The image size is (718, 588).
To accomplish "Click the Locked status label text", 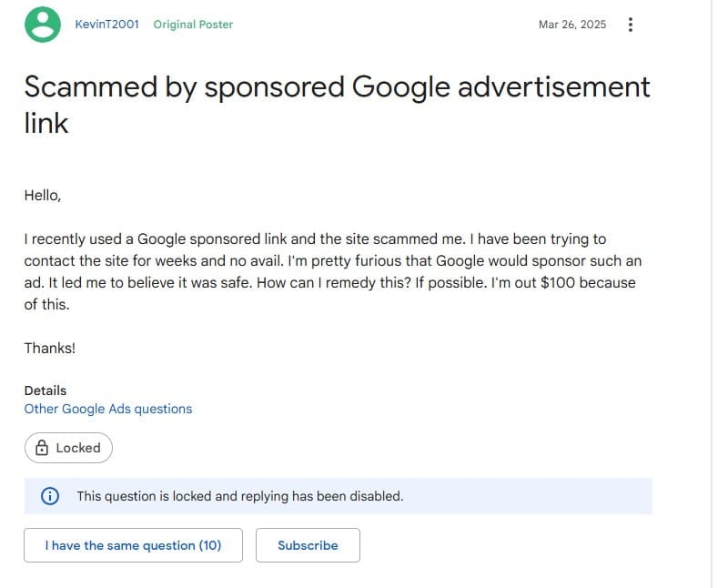I will pos(78,448).
